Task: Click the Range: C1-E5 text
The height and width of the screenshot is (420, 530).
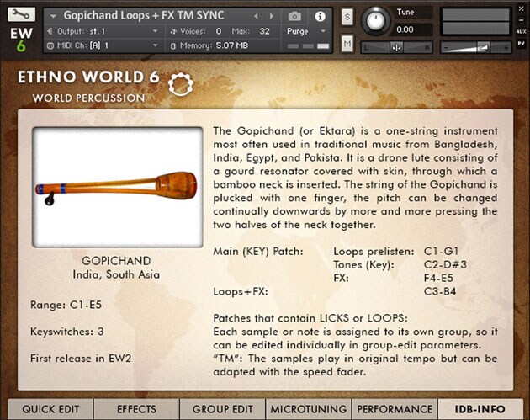Action: (66, 305)
